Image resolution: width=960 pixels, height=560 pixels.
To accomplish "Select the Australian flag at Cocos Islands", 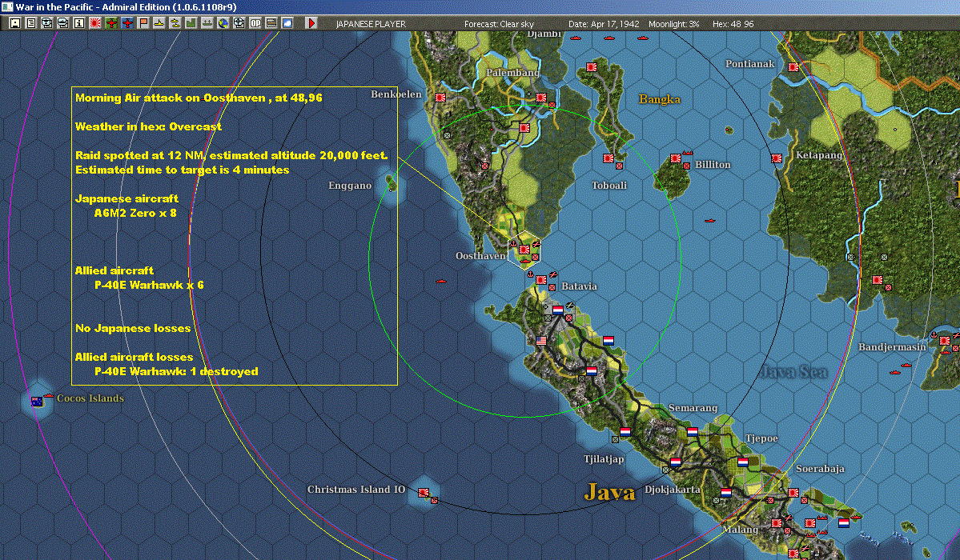I will coord(37,402).
